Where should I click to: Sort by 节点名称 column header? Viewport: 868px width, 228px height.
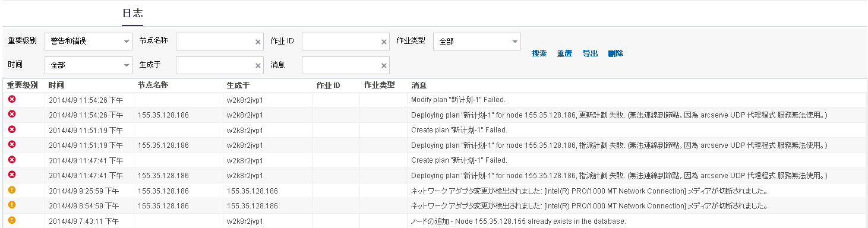pos(153,85)
